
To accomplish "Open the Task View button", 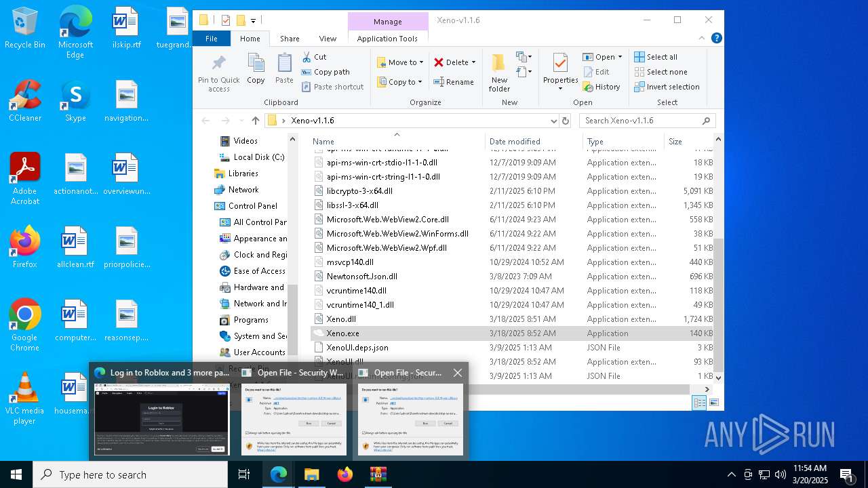I will 244,474.
